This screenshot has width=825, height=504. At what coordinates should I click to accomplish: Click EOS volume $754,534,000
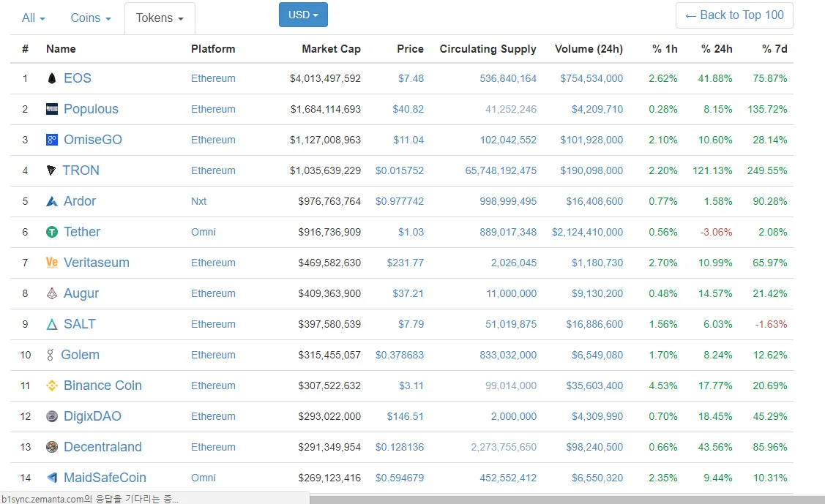click(x=591, y=78)
